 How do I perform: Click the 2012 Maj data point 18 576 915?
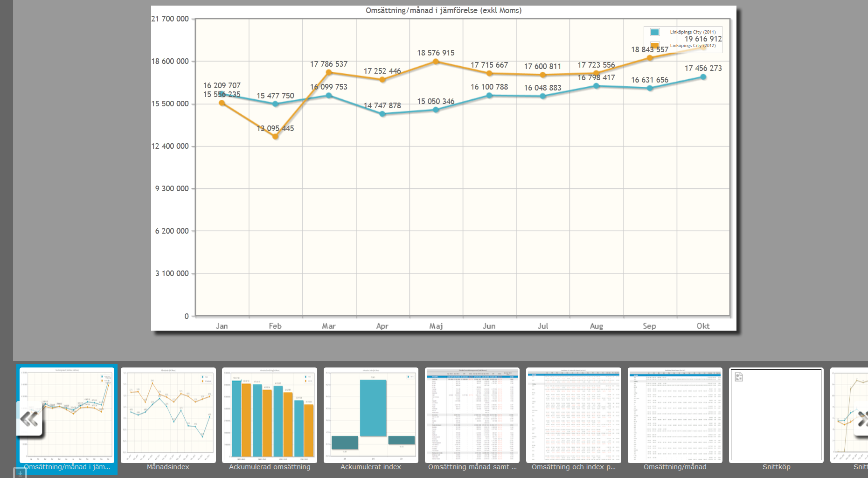[x=436, y=62]
